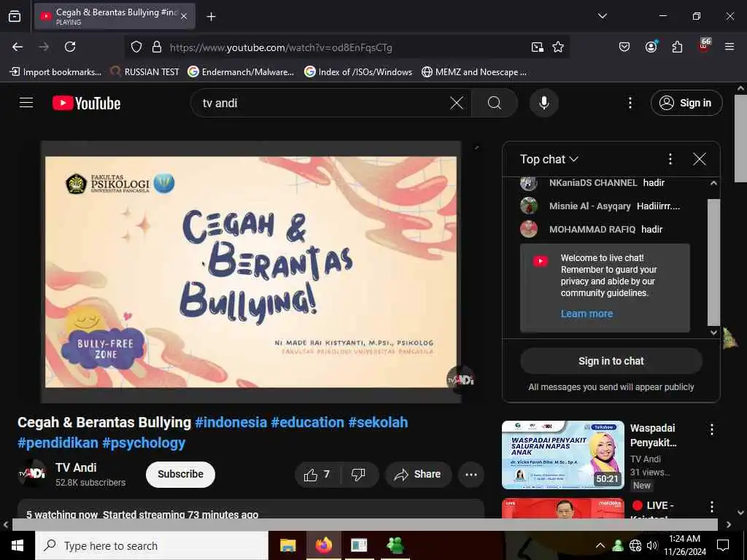Open the #education hashtag link

tap(307, 422)
